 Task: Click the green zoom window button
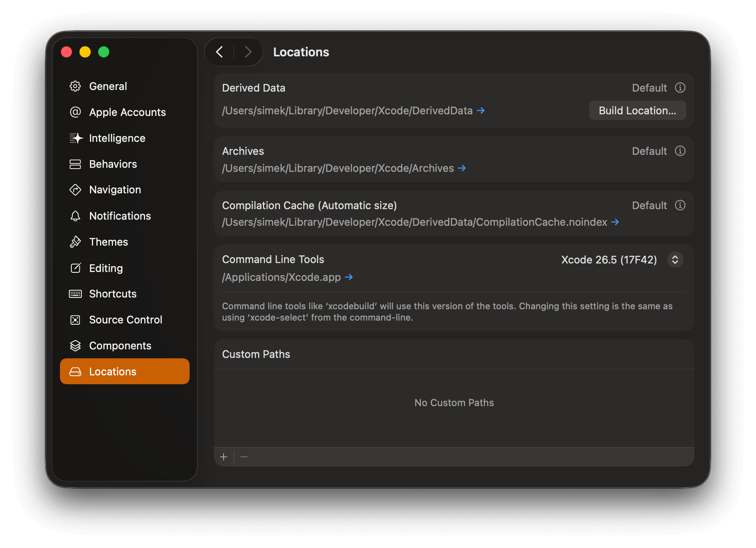click(x=104, y=52)
